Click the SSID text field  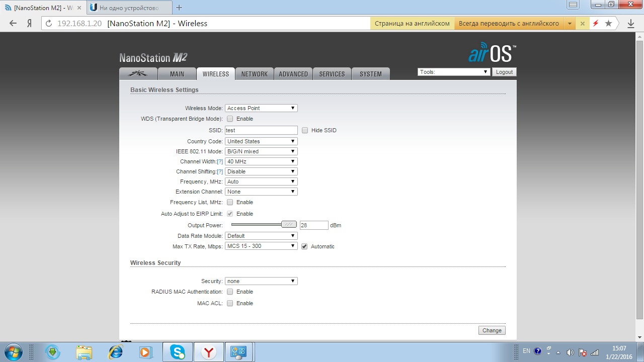point(261,130)
